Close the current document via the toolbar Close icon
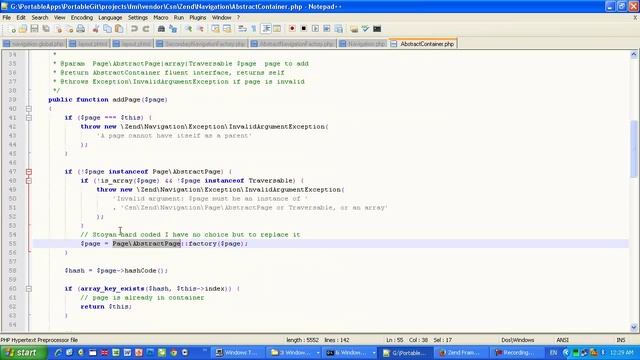Screen dimensions: 640x360 [x=58, y=29]
